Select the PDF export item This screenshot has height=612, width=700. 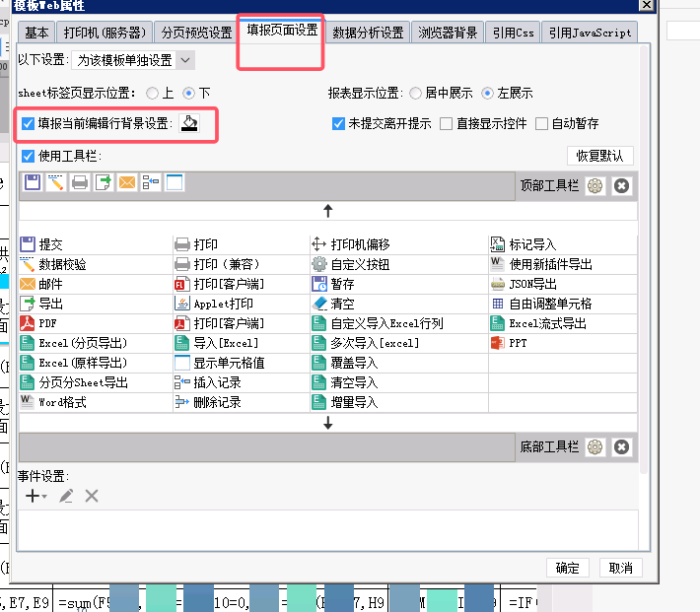96,323
